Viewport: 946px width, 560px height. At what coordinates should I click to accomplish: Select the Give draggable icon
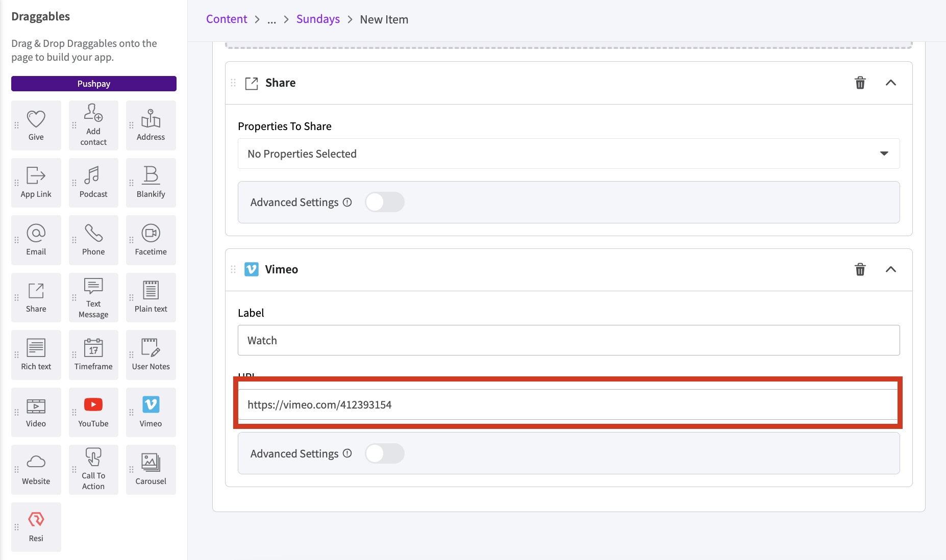point(36,125)
